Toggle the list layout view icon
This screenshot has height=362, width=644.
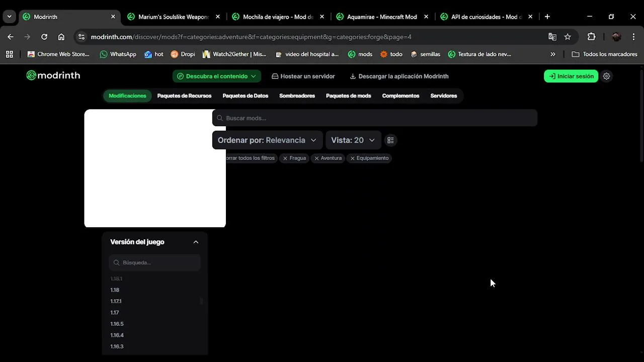390,140
